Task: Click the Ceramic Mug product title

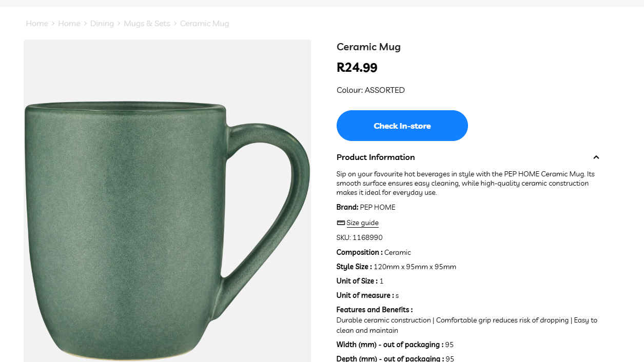Action: 368,47
